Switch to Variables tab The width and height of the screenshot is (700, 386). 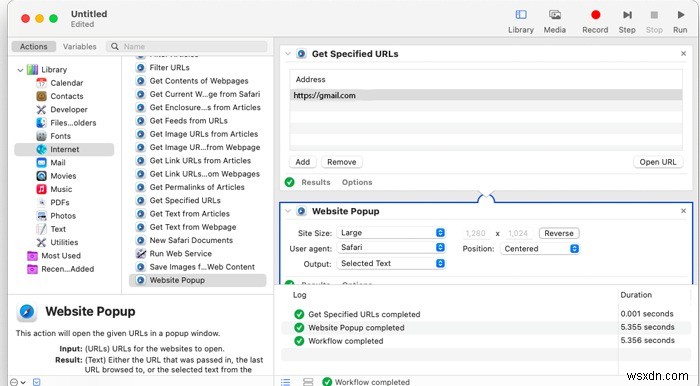pos(79,46)
